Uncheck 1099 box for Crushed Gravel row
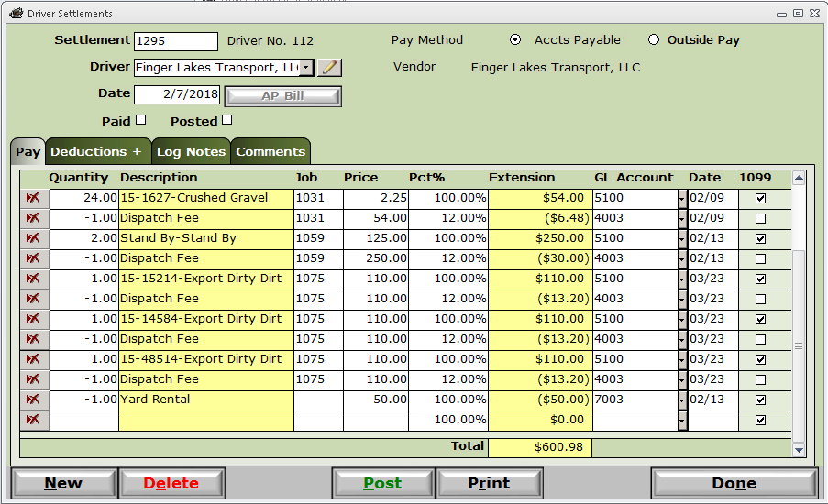Image resolution: width=828 pixels, height=504 pixels. 760,199
